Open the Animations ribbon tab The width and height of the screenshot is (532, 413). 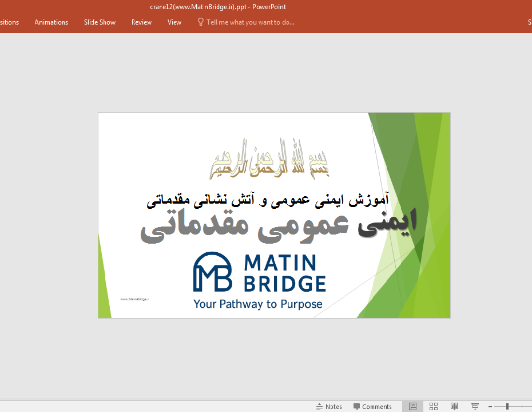[51, 22]
